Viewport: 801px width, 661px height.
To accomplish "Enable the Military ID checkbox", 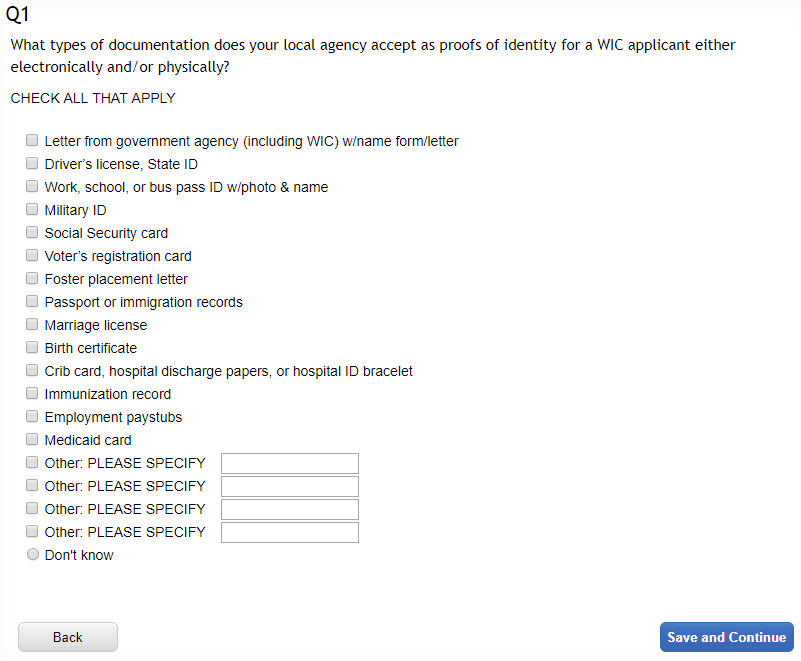I will click(32, 210).
